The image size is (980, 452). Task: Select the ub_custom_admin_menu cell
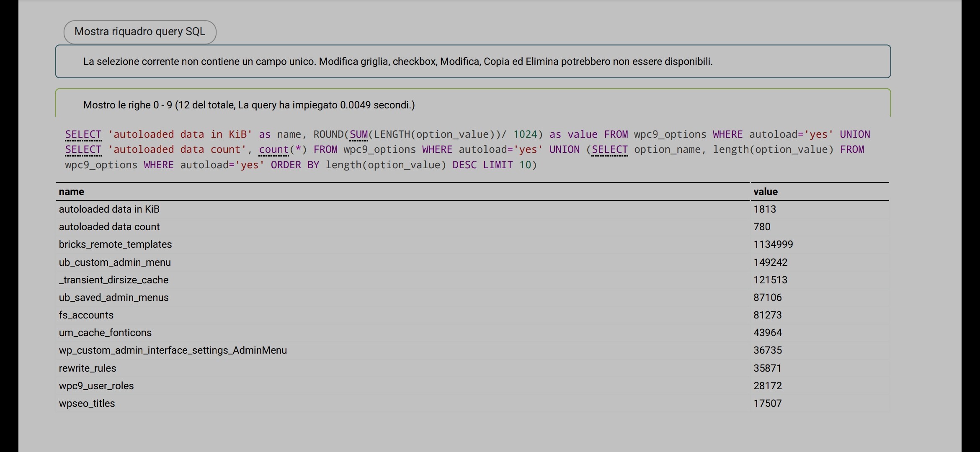tap(402, 262)
